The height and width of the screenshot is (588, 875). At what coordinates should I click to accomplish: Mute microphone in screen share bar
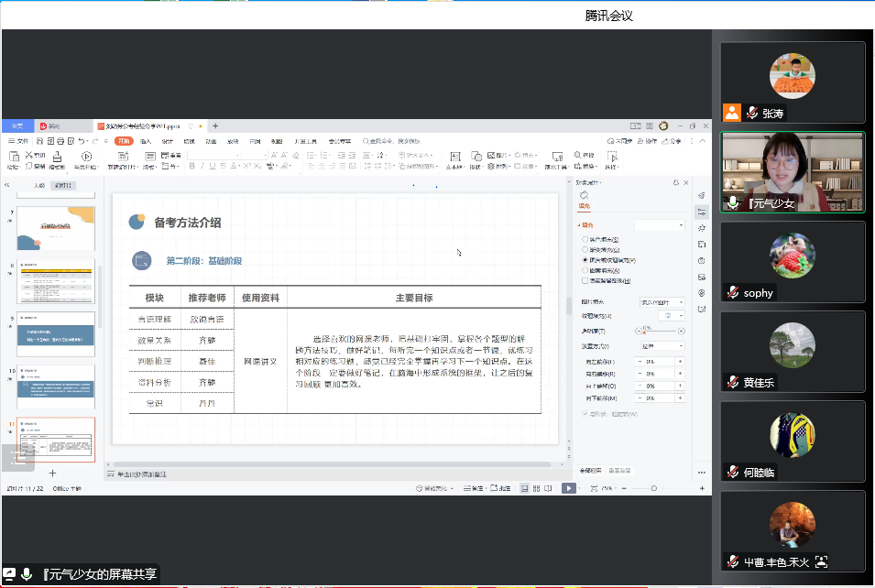click(27, 574)
